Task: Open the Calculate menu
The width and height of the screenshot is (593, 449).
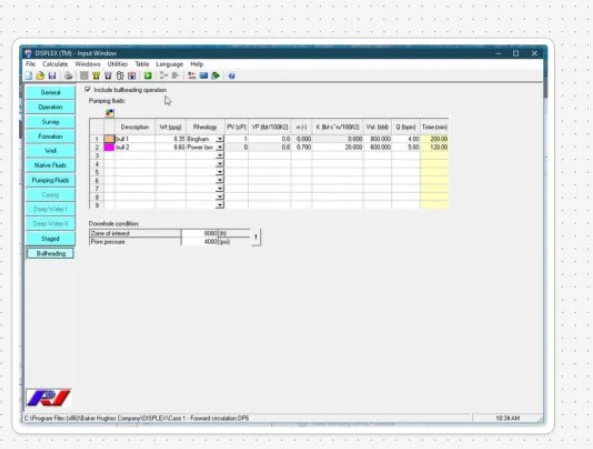Action: [55, 64]
